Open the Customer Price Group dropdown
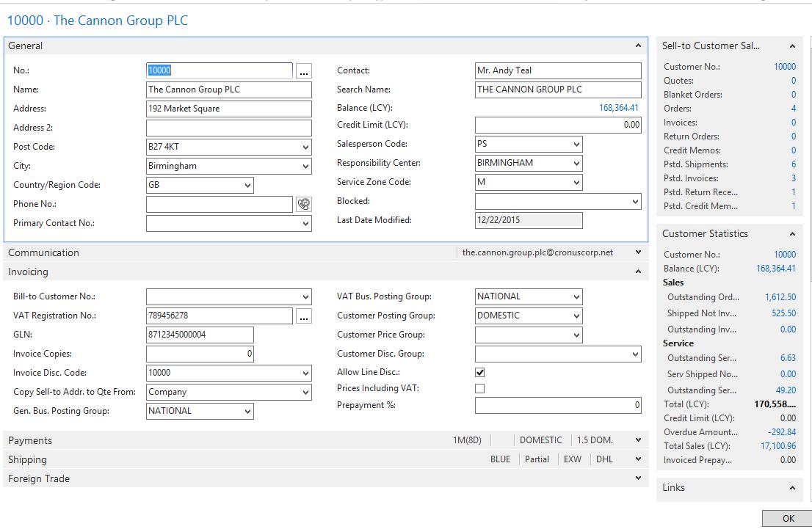The height and width of the screenshot is (532, 812). [x=576, y=335]
